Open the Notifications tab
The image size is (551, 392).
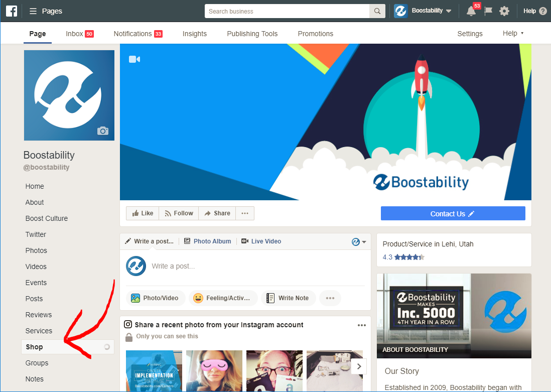tap(137, 34)
